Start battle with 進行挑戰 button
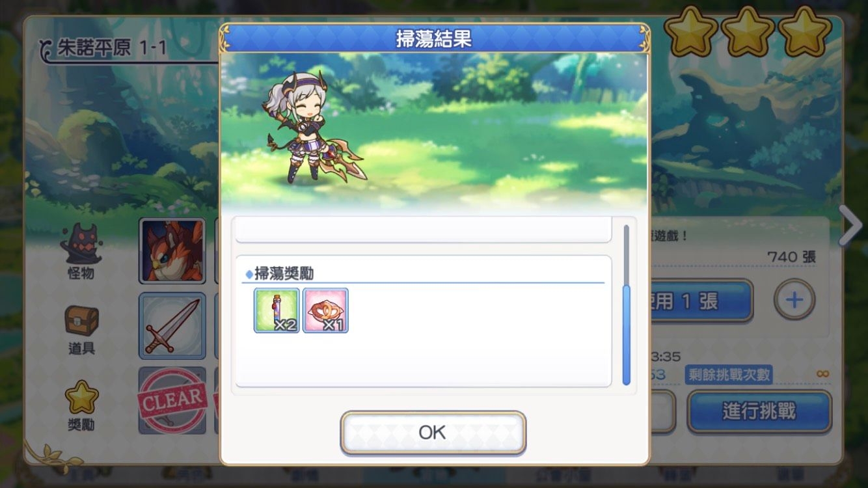The width and height of the screenshot is (868, 488). point(759,411)
